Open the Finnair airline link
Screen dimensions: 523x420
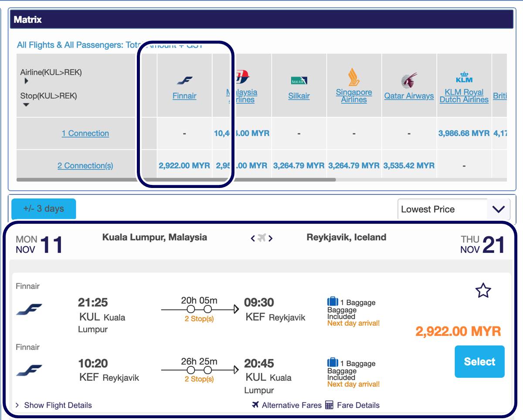[x=184, y=96]
